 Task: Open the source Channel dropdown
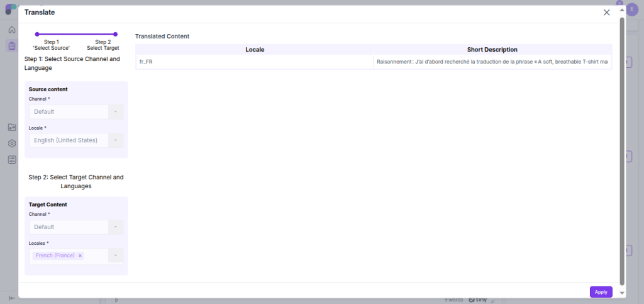coord(75,112)
